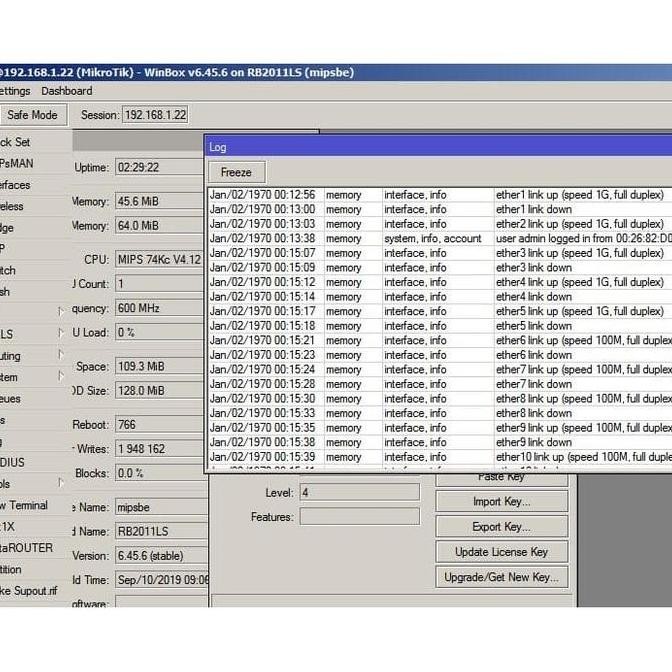Click the board name field showing RB2011LS

tap(162, 532)
